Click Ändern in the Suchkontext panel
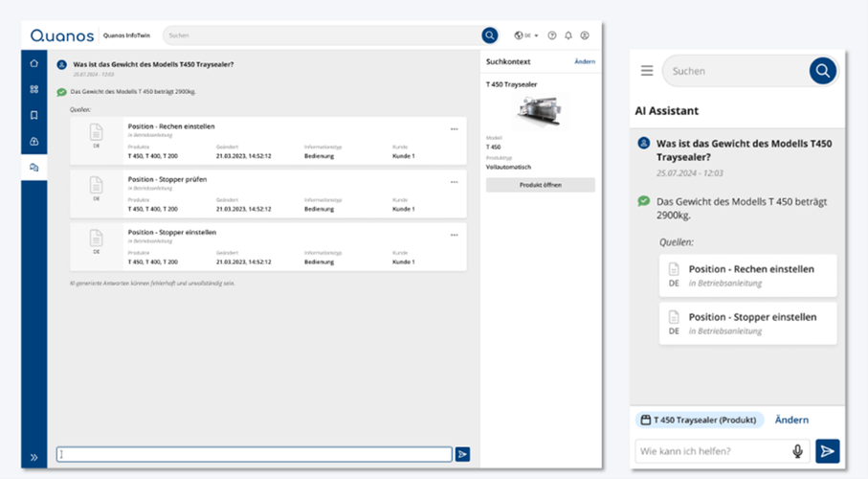This screenshot has width=868, height=479. pyautogui.click(x=585, y=61)
